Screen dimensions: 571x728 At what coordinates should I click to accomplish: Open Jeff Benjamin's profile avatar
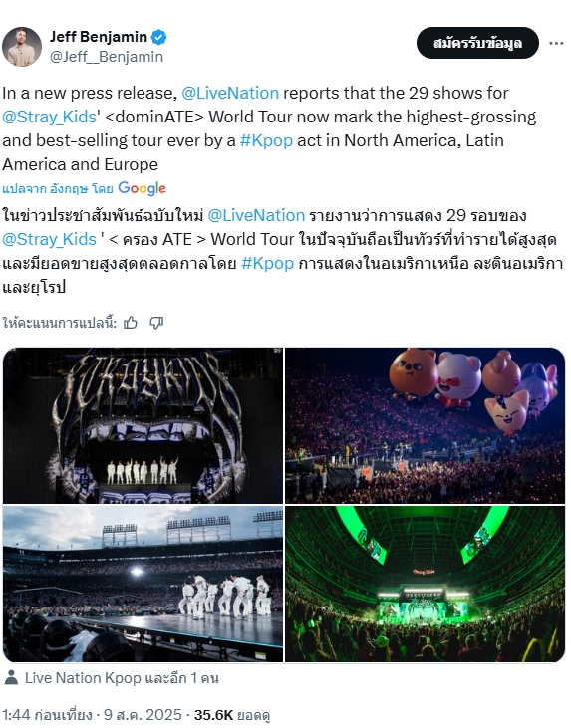click(22, 47)
